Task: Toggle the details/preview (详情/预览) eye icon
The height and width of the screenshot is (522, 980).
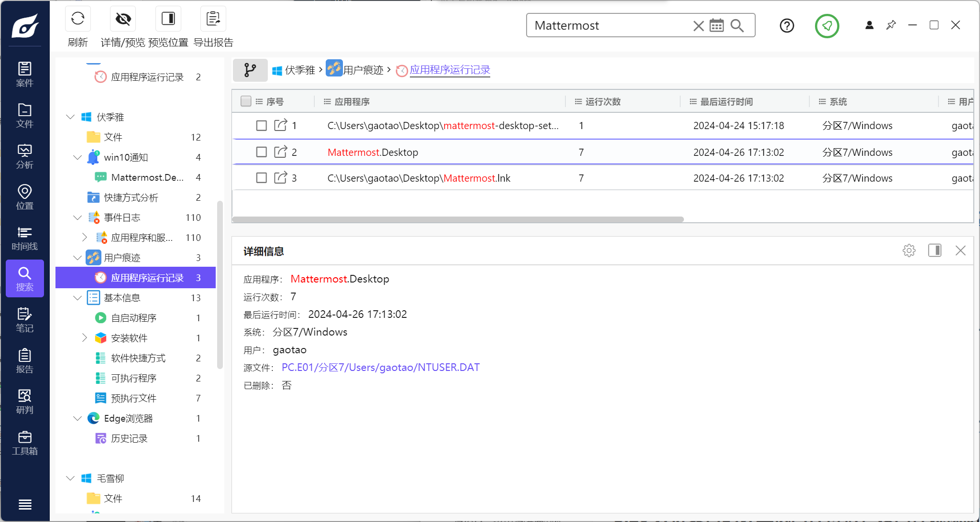Action: [123, 19]
